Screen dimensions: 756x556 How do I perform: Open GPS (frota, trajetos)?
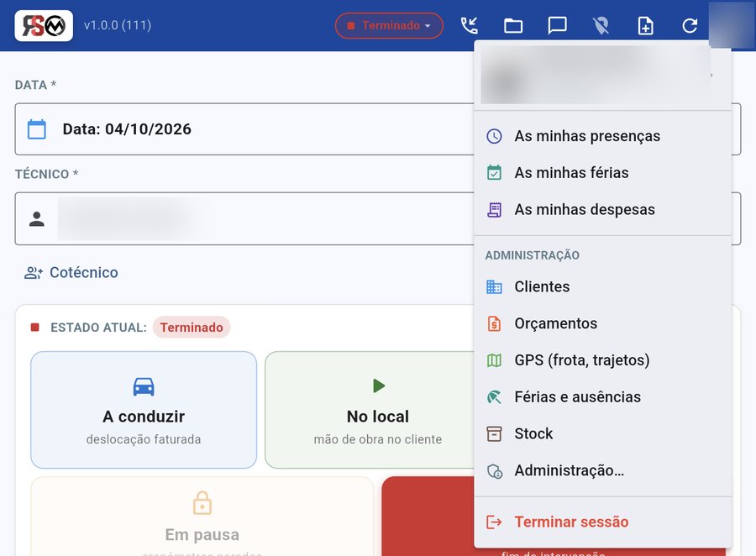(602, 359)
